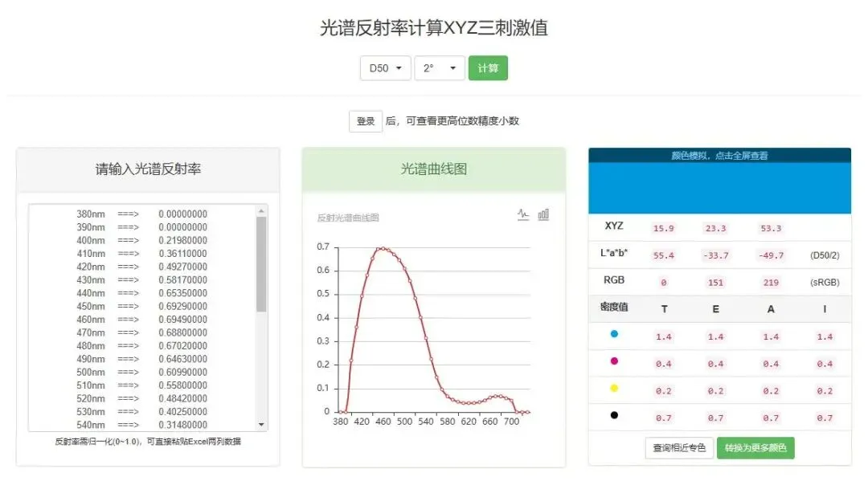
Task: Click 查询相近专色 to find similar spot colors
Action: coord(678,448)
